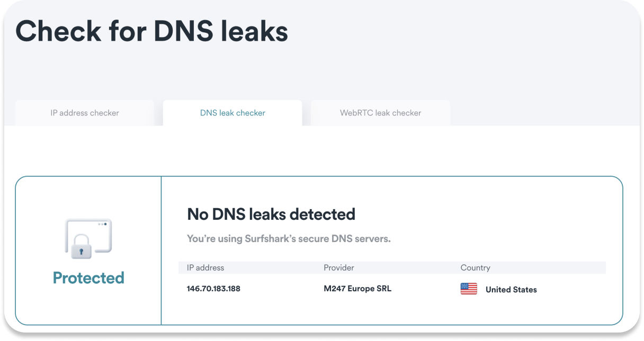Click the United States flag icon
This screenshot has height=341, width=644.
click(x=469, y=289)
